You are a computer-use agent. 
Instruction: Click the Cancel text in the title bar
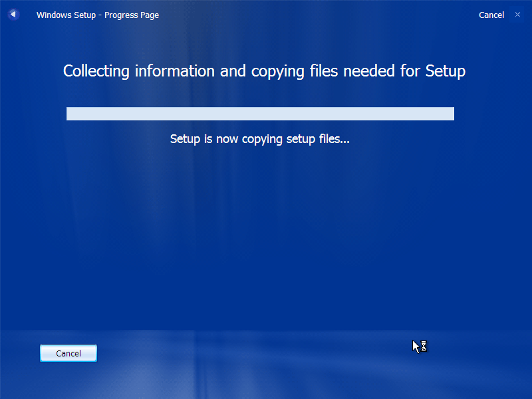tap(491, 15)
